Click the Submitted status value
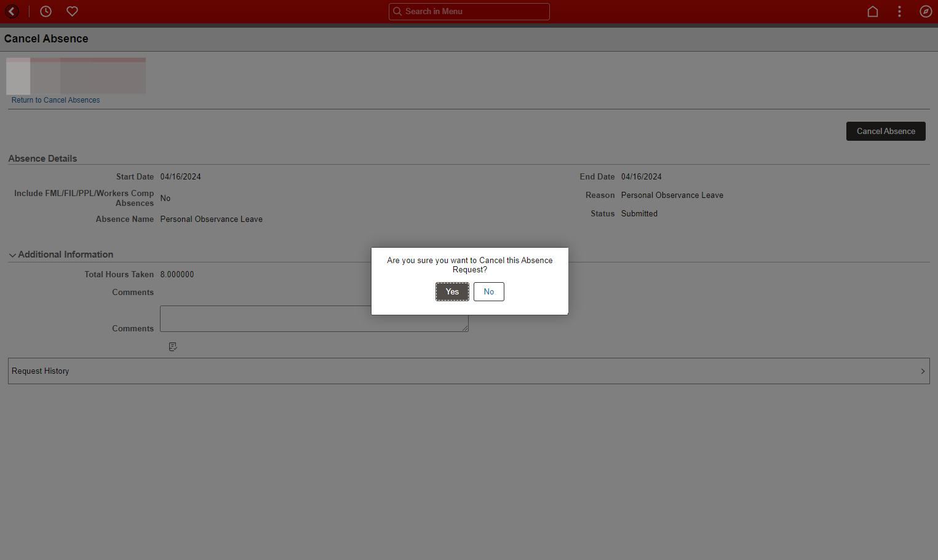 click(639, 213)
